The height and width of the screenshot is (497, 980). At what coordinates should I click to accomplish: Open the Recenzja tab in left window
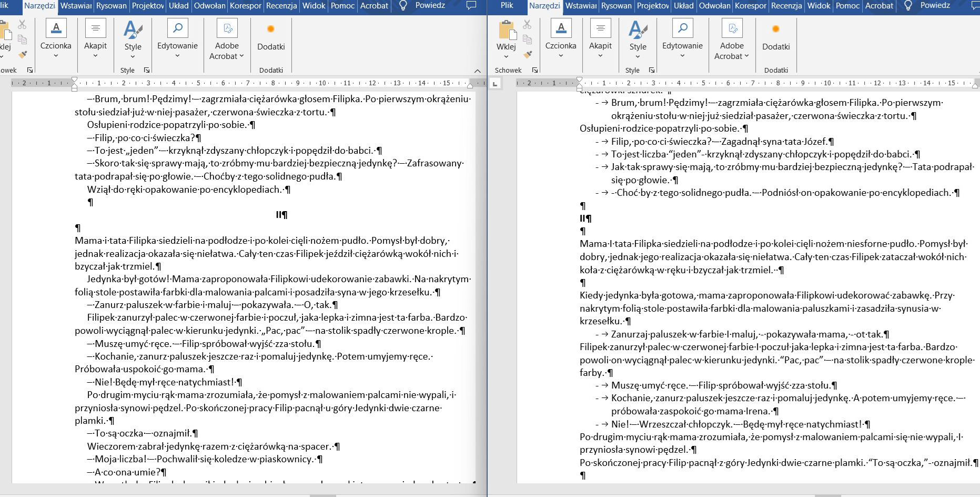(x=281, y=6)
